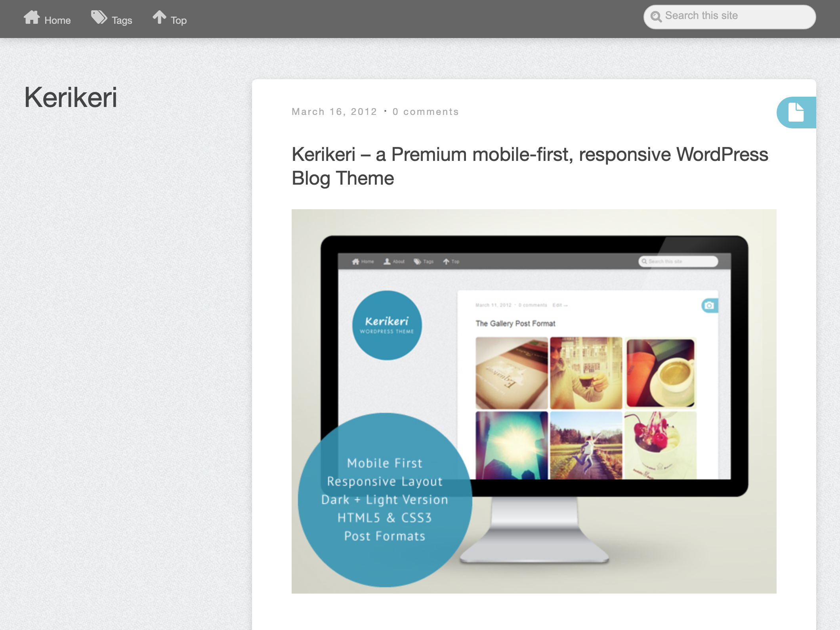
Task: Click the search magnifier icon
Action: click(x=656, y=17)
